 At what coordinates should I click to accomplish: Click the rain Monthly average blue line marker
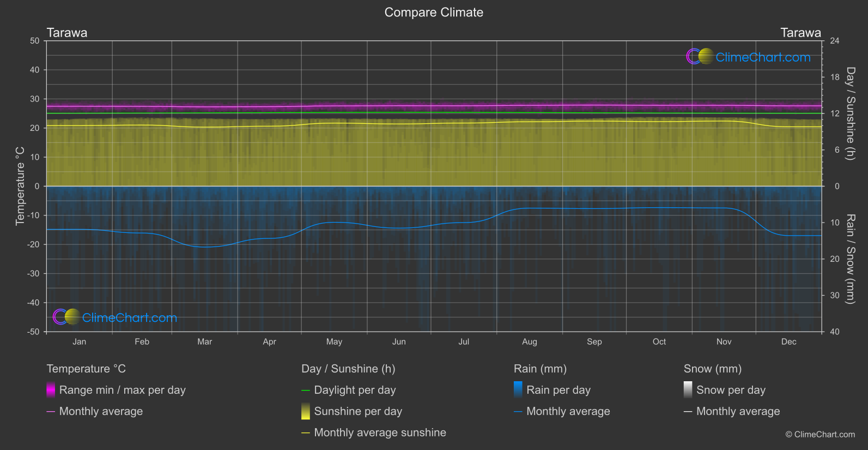point(518,411)
